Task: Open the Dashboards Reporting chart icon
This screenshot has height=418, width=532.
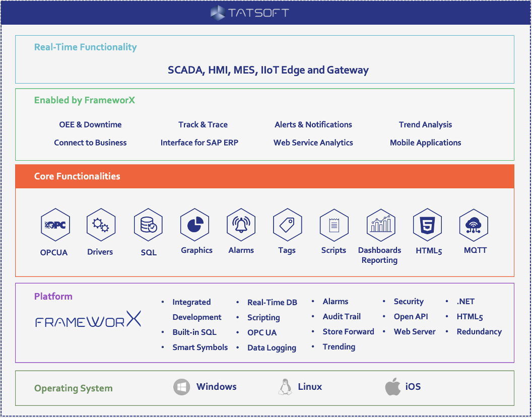Action: 380,225
